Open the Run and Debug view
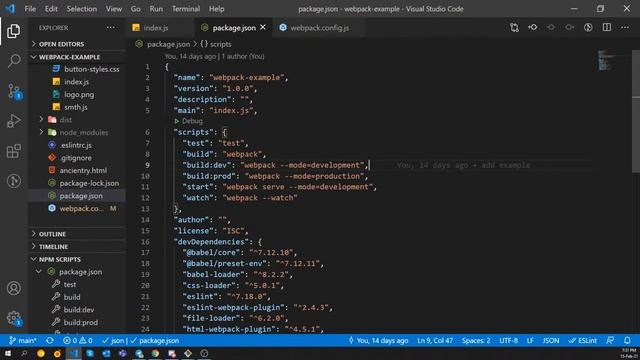Viewport: 640px width, 360px height. [13, 121]
